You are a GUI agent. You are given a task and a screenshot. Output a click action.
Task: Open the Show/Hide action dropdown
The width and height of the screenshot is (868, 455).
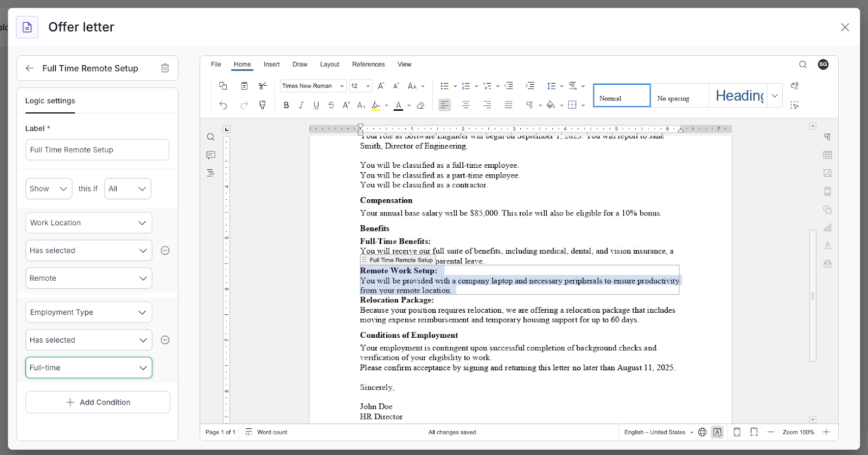49,189
